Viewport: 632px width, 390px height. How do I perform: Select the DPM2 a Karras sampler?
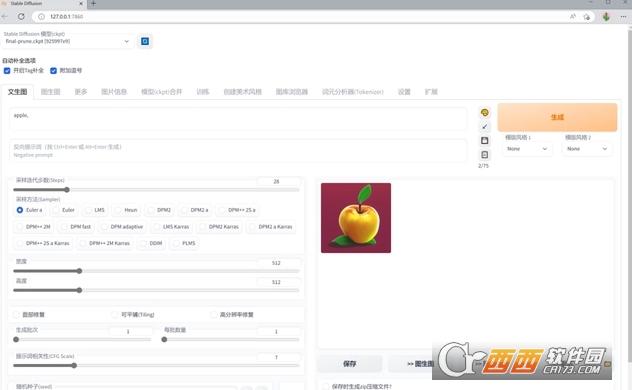coord(252,226)
